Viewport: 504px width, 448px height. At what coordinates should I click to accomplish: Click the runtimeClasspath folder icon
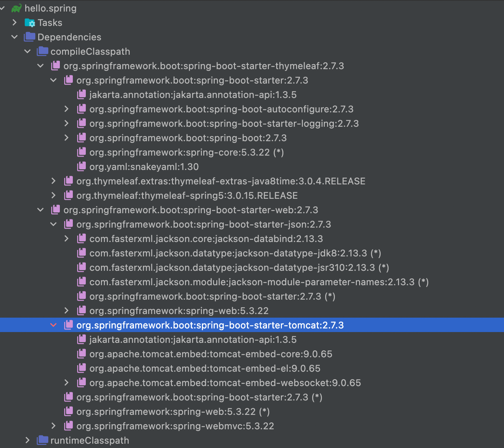point(43,440)
